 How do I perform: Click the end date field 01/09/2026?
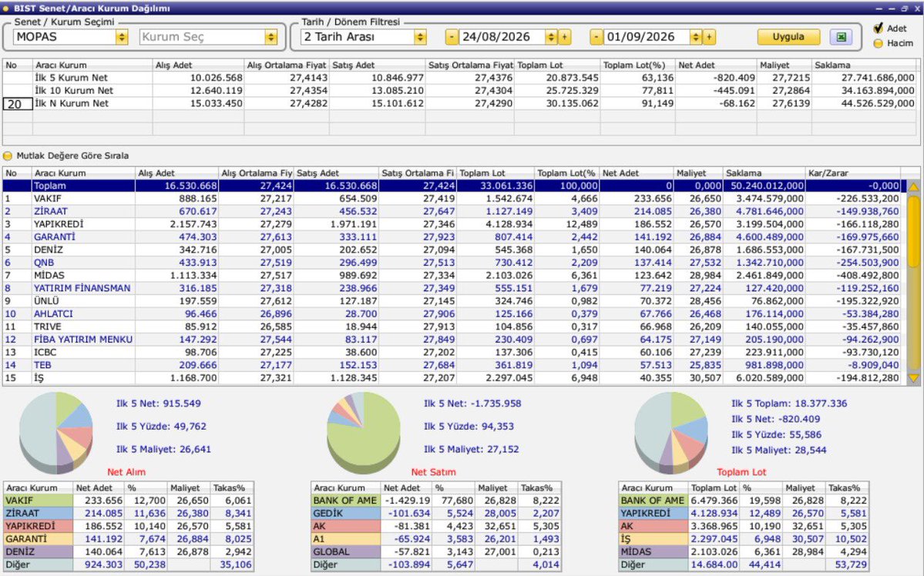[x=646, y=37]
